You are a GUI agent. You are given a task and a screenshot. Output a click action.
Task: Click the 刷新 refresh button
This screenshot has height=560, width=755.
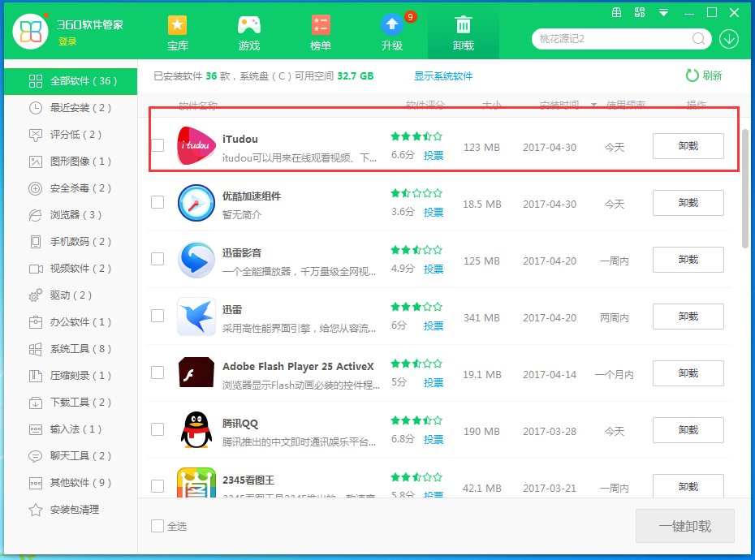coord(704,75)
